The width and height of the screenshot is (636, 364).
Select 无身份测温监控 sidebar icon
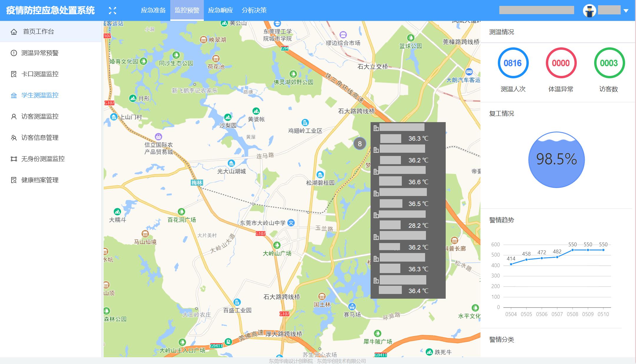pyautogui.click(x=14, y=159)
